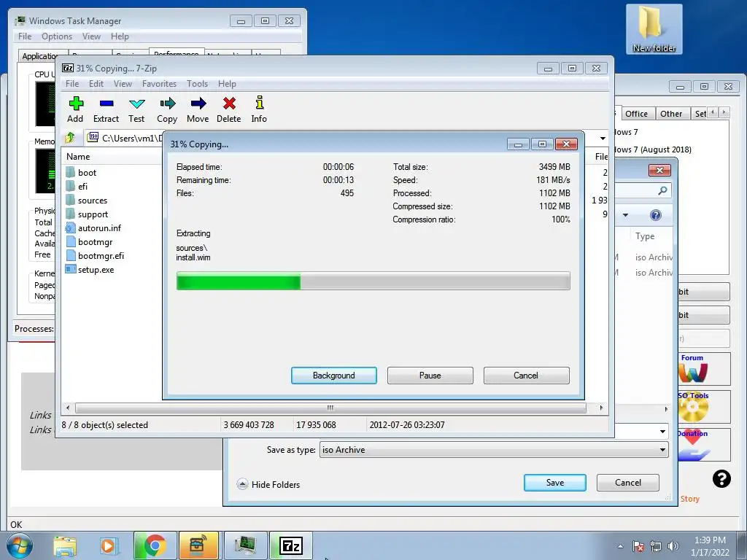Screen dimensions: 747x560
Task: Open the New folder desktop icon
Action: coord(654,28)
